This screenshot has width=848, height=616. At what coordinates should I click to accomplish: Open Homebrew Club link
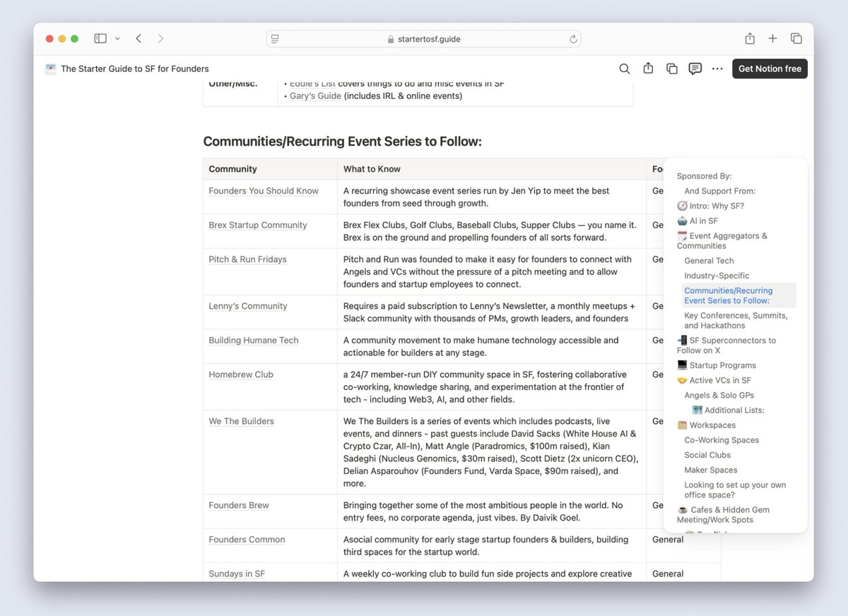pyautogui.click(x=241, y=374)
